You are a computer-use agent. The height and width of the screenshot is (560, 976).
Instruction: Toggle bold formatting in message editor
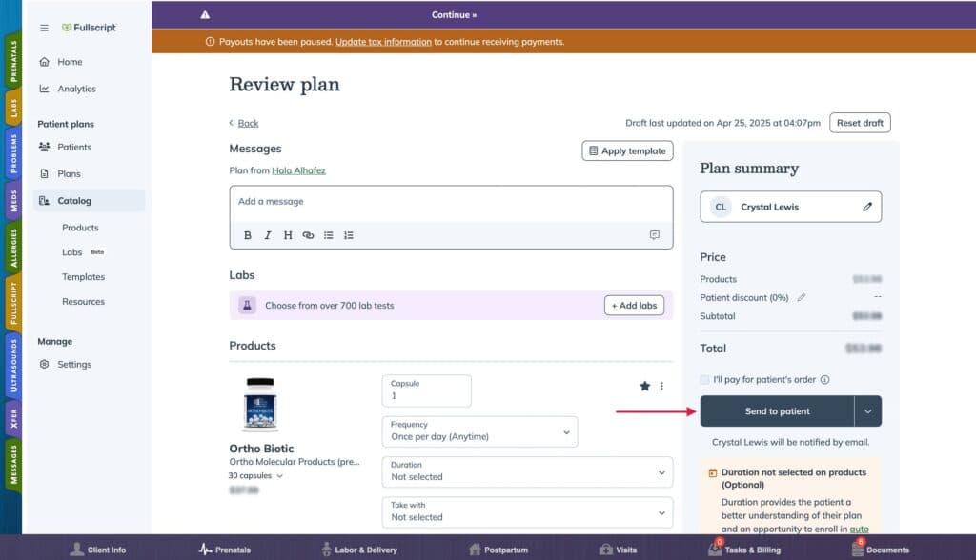[248, 235]
